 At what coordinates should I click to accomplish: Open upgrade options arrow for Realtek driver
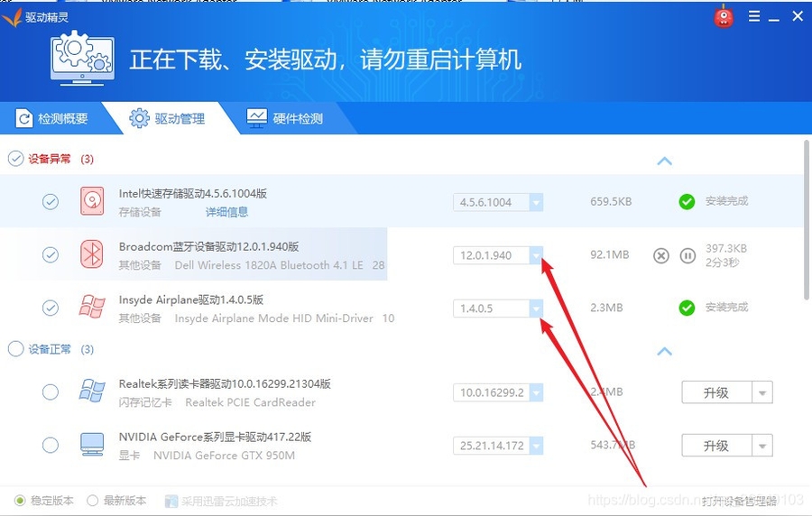762,392
